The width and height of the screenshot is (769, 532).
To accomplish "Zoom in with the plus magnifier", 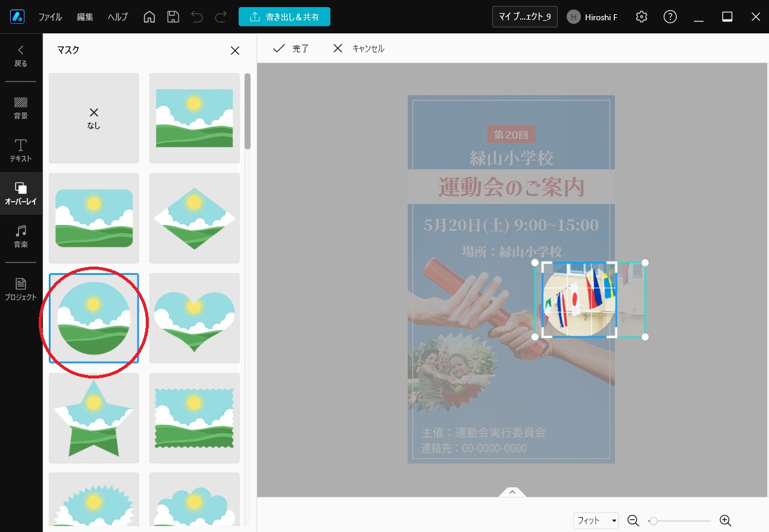I will coord(725,521).
